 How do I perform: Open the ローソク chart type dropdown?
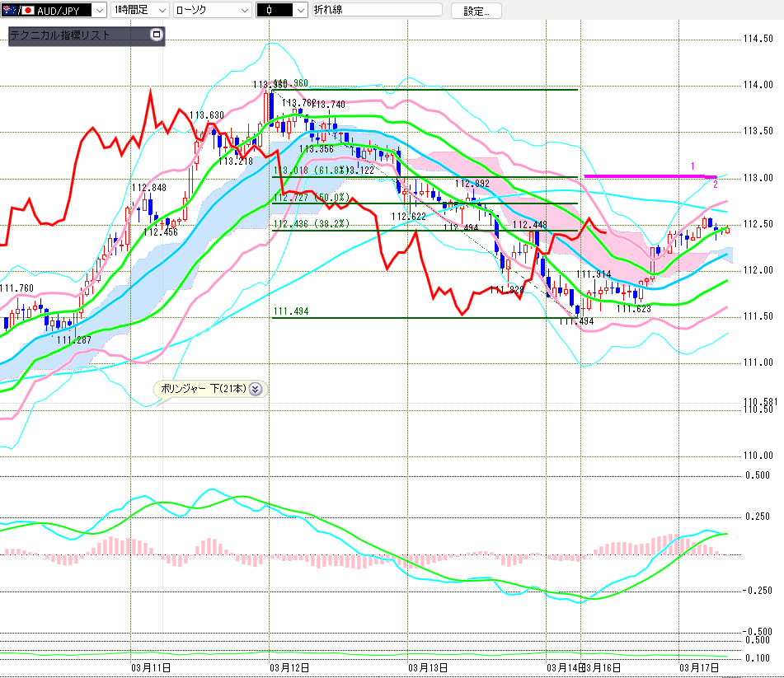243,11
